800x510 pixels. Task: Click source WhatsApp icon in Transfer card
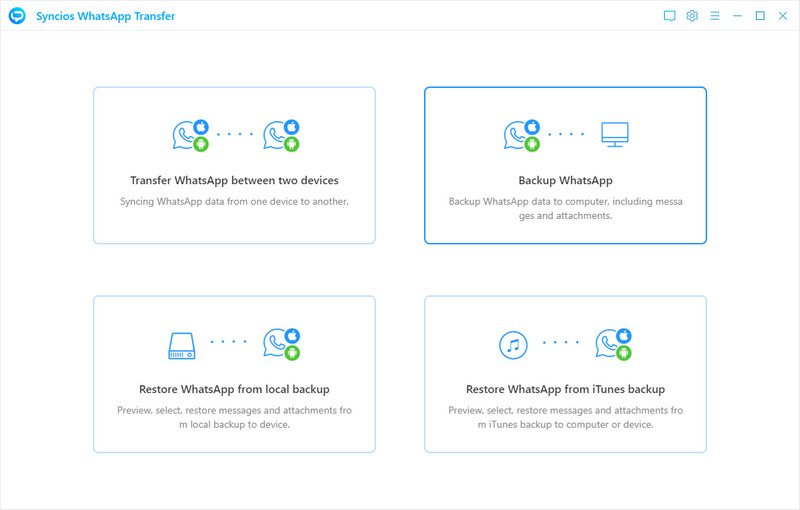tap(190, 135)
